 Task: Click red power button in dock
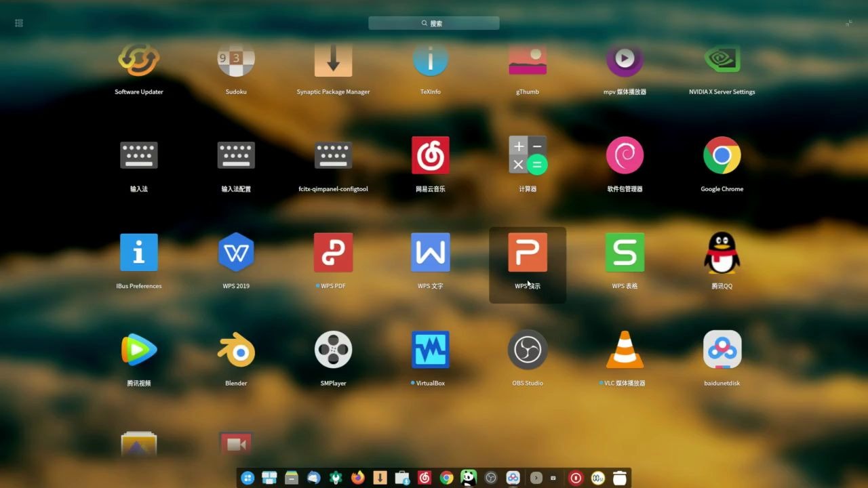(576, 478)
